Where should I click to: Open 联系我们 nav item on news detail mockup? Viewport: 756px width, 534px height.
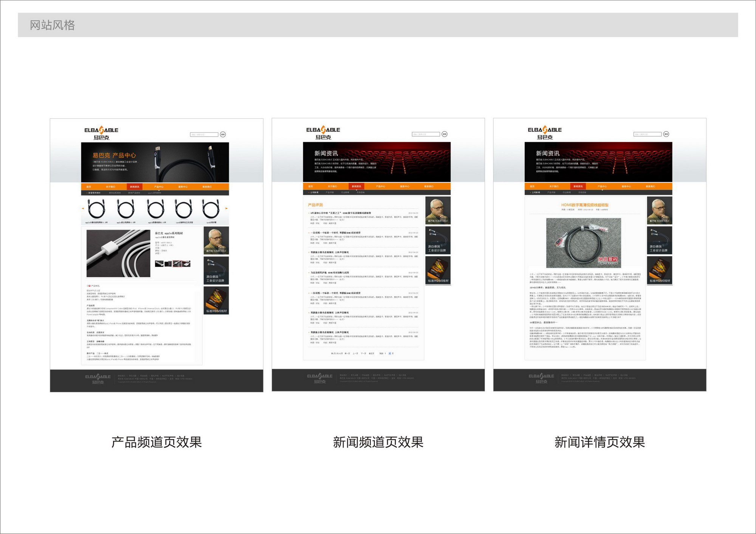coord(651,187)
